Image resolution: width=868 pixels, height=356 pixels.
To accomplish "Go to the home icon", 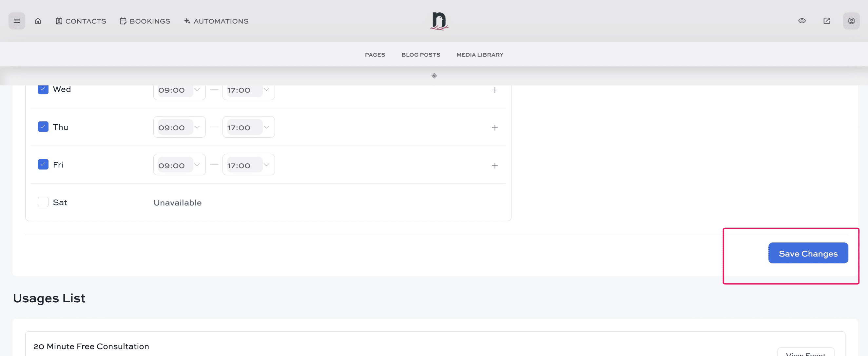I will (x=38, y=21).
